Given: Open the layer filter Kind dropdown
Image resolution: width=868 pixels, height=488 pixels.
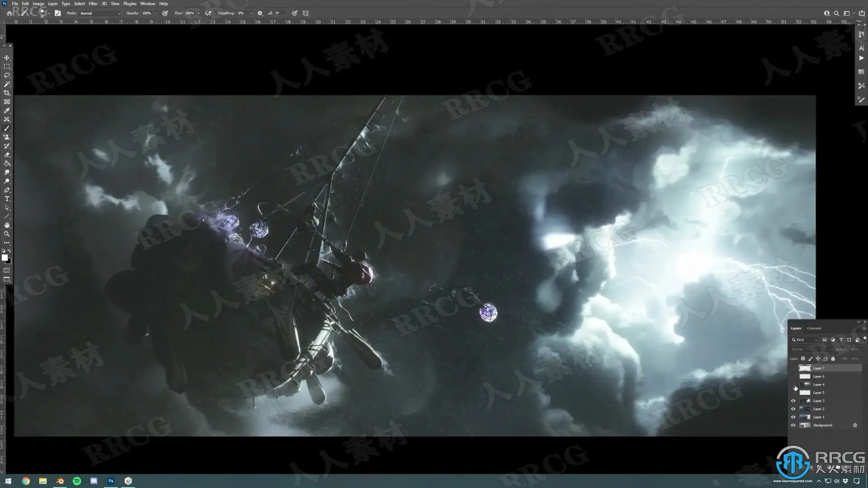Looking at the screenshot, I should tap(804, 340).
